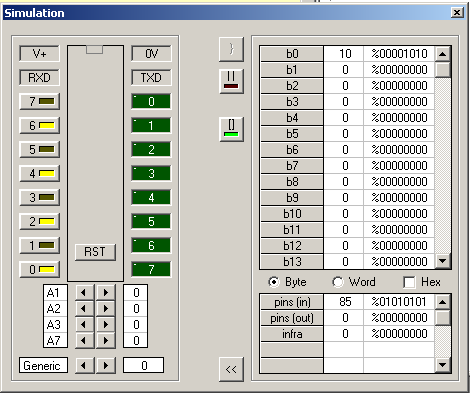Stop the simulation with the green indicator button
470x393 pixels.
point(231,129)
